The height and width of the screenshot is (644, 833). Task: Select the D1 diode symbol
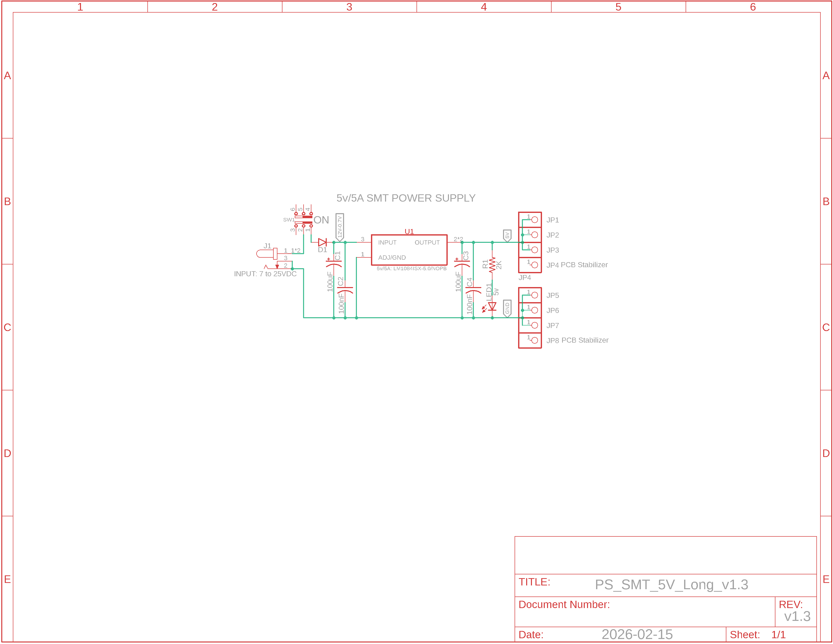point(322,243)
